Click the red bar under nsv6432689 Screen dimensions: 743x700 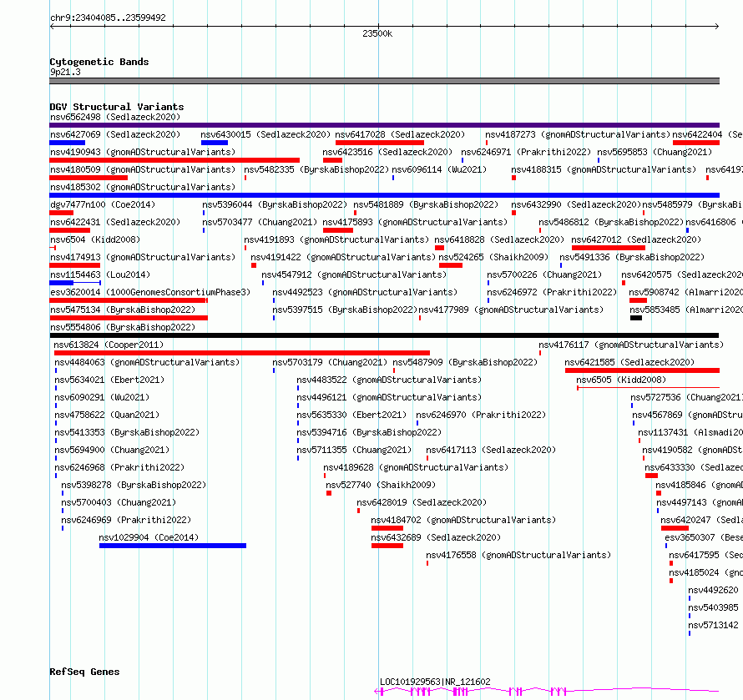tap(387, 546)
